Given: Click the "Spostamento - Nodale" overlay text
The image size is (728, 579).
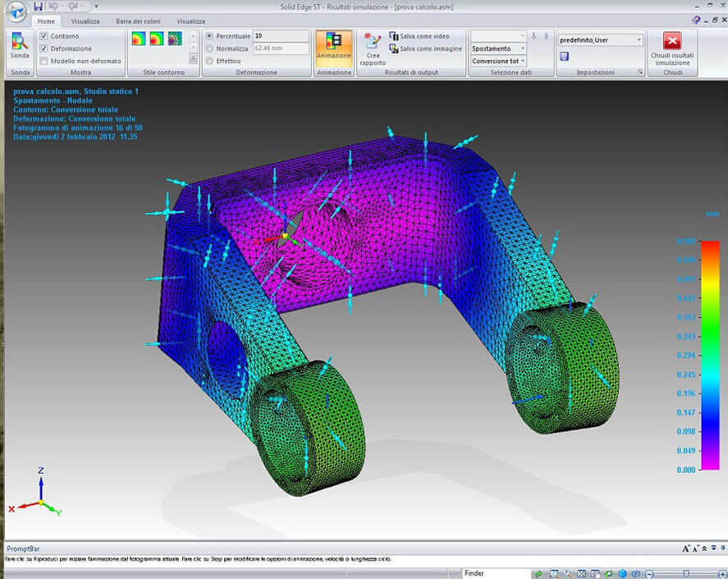Looking at the screenshot, I should pos(53,100).
